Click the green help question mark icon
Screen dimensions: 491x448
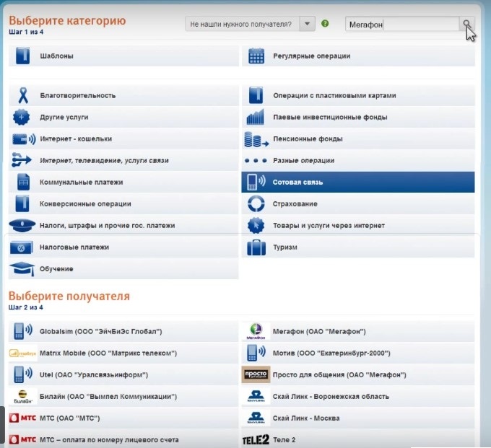click(325, 24)
